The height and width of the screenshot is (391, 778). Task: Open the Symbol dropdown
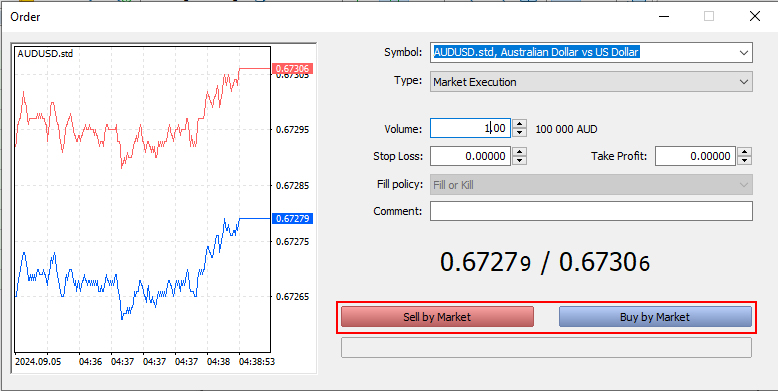click(x=743, y=53)
